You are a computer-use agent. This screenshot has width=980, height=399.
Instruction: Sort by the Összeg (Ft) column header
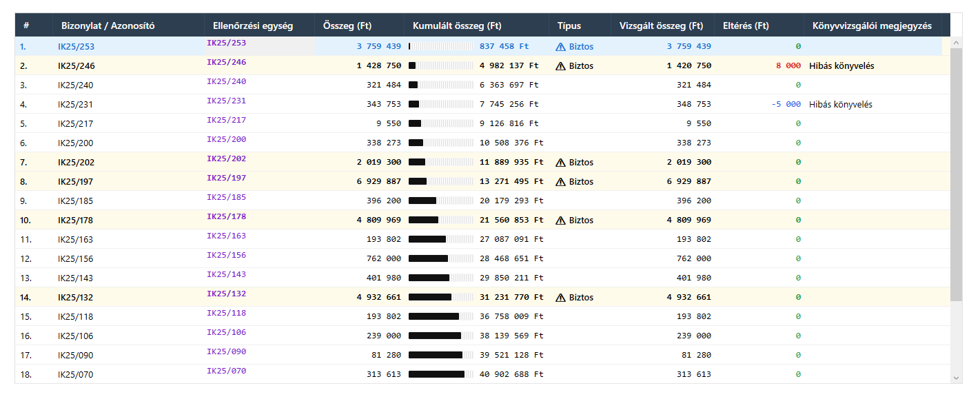347,26
